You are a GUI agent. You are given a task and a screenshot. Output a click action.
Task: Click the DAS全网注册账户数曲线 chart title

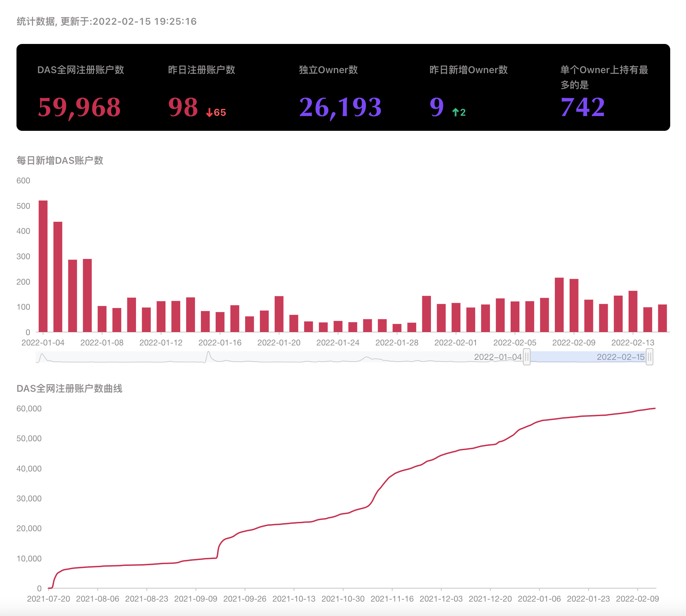tap(69, 388)
